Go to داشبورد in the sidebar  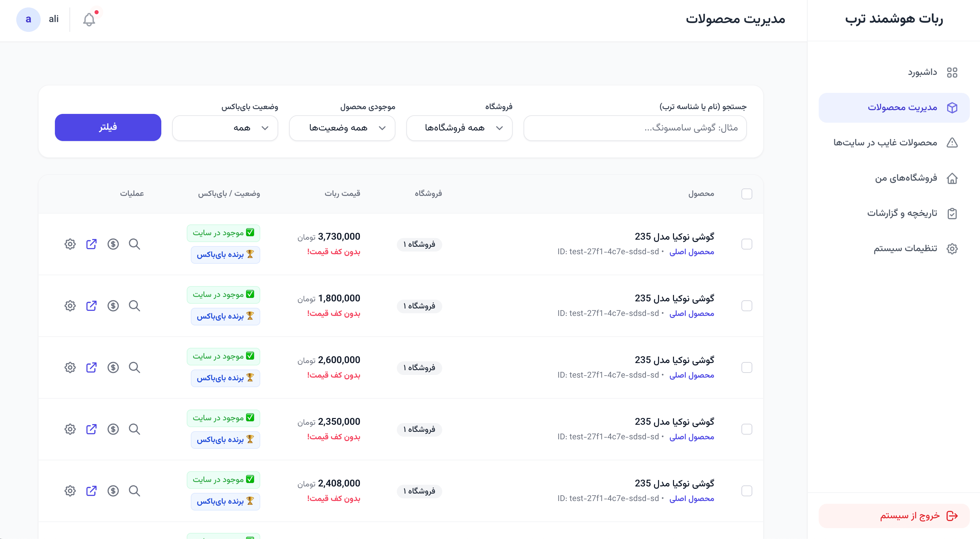894,72
